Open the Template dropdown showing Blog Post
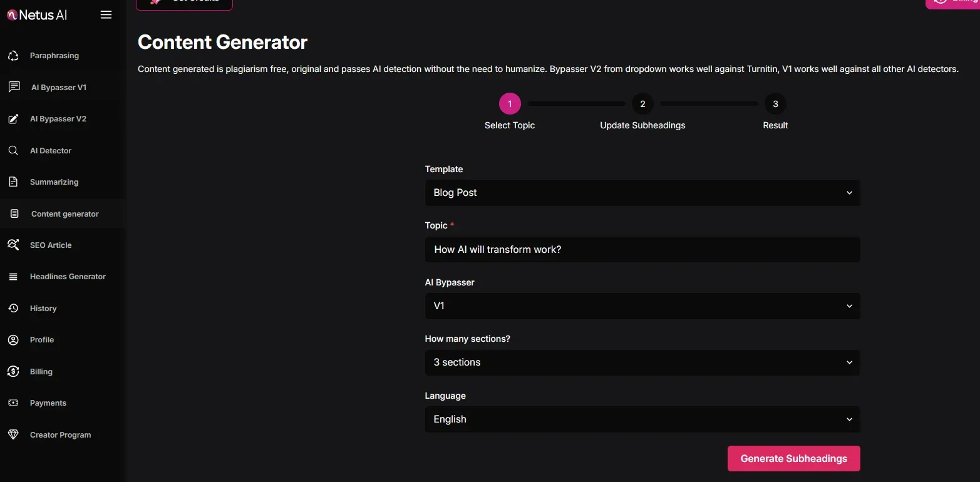The width and height of the screenshot is (980, 482). [x=642, y=192]
